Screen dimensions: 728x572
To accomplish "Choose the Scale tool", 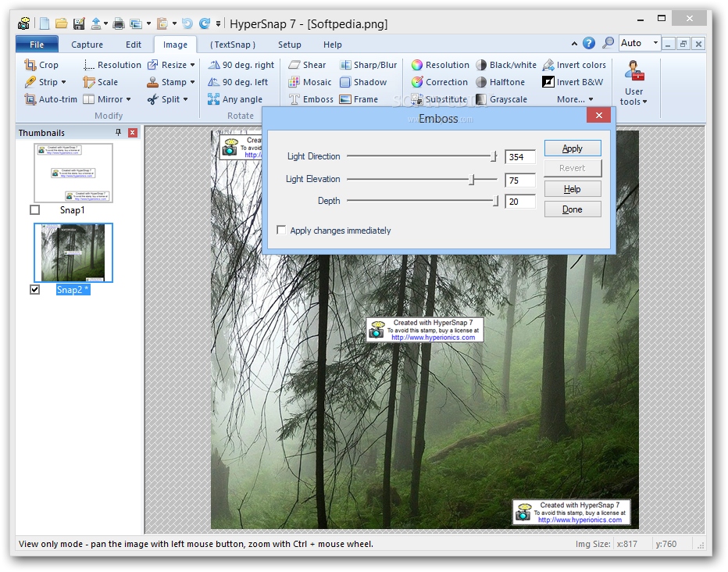I will click(100, 82).
